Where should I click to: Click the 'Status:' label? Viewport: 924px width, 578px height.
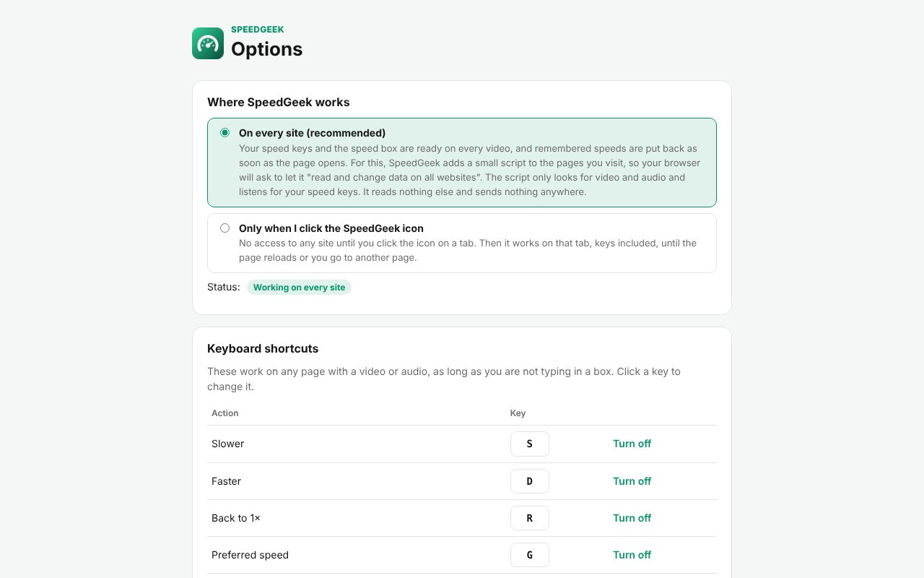[224, 288]
